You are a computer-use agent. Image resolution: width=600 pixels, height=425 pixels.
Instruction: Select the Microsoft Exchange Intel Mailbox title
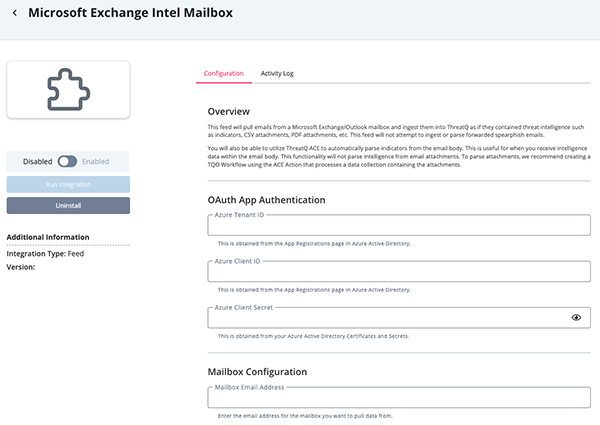(130, 13)
